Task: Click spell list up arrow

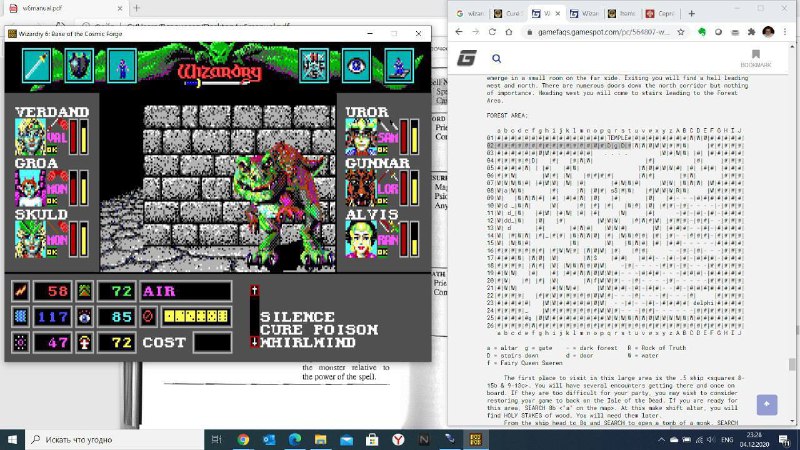Action: (x=254, y=291)
